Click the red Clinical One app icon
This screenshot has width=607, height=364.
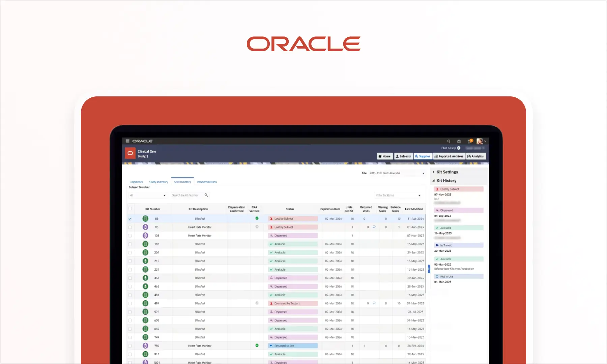[x=130, y=153]
